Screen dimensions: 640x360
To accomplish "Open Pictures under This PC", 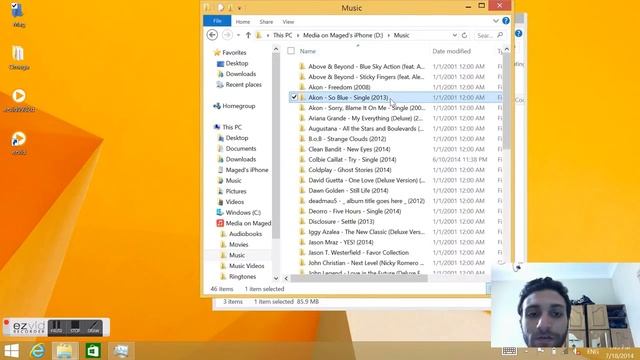I will pyautogui.click(x=236, y=191).
